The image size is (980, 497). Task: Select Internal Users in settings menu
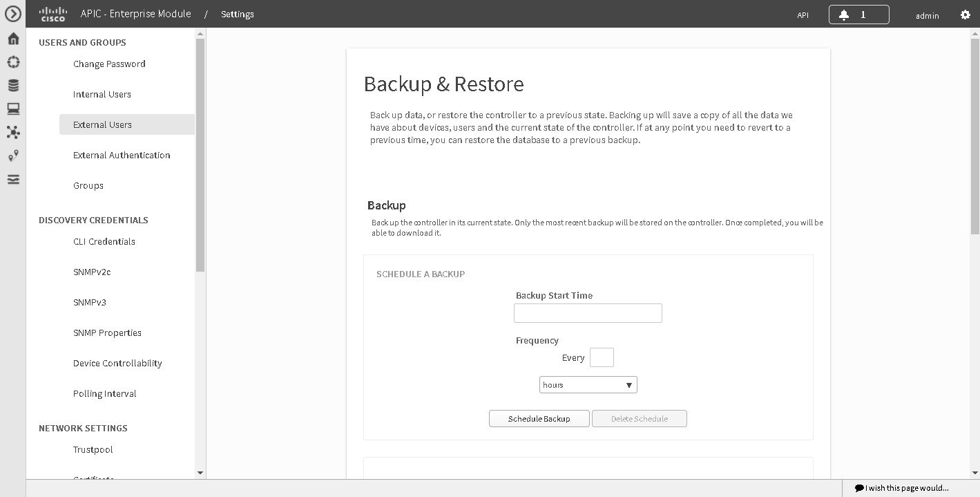coord(102,95)
